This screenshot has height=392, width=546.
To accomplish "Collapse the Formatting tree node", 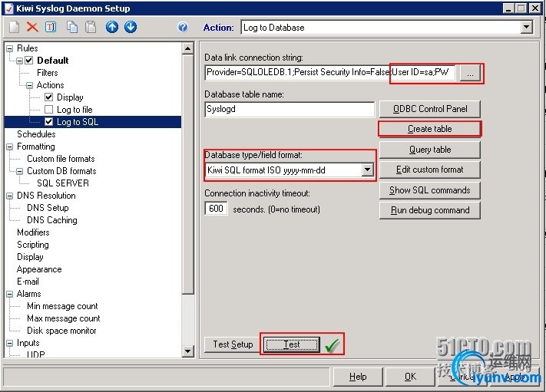I will (x=10, y=147).
